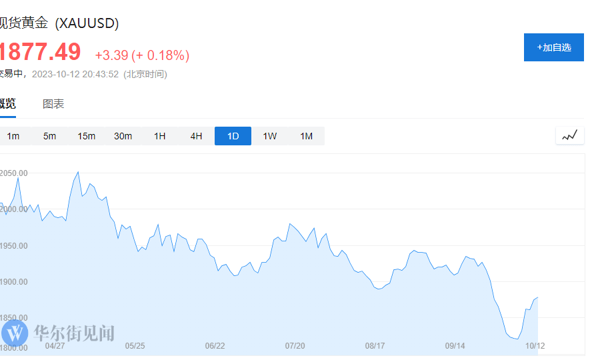Click the +3.39 (+0.18%) change value
Screen dimensions: 598x364
pyautogui.click(x=142, y=55)
